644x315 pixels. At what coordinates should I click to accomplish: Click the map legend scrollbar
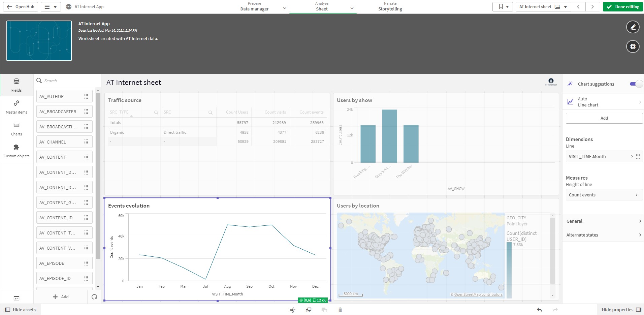click(x=552, y=251)
